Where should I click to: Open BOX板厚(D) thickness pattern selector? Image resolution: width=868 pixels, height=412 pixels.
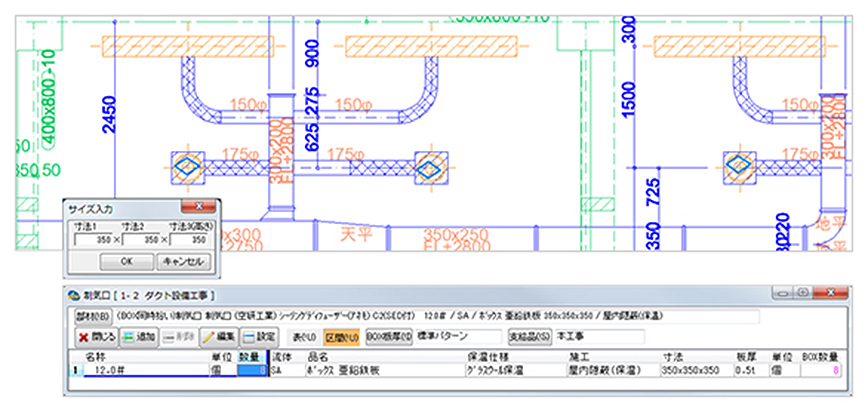click(x=387, y=337)
